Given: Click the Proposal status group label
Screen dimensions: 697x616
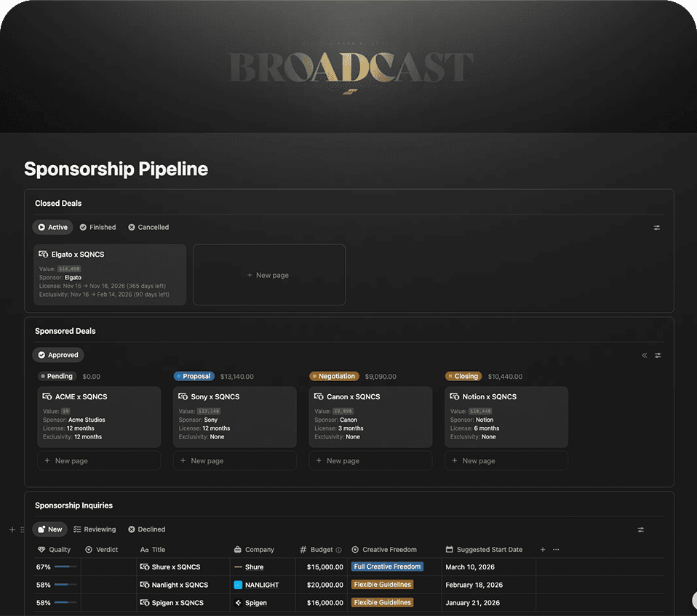Looking at the screenshot, I should [194, 376].
